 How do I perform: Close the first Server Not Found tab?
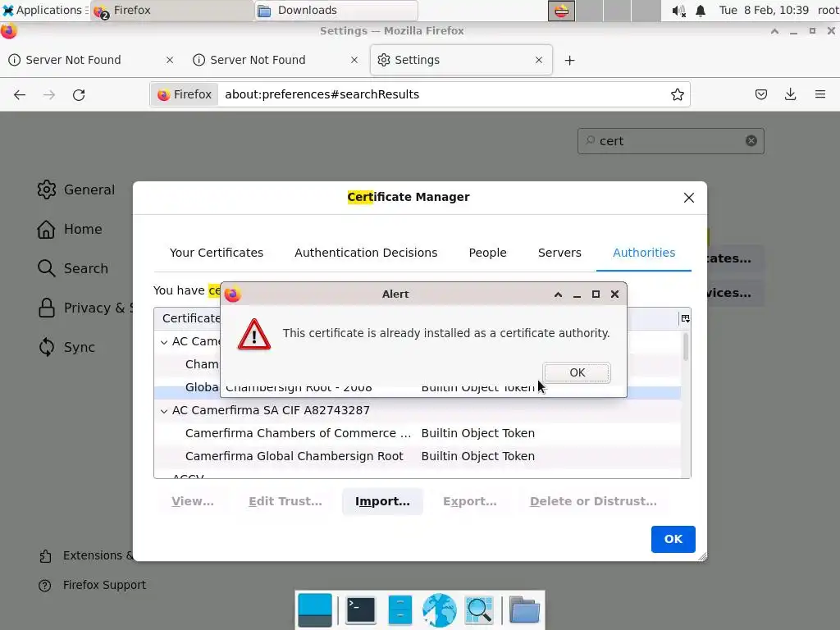(170, 60)
